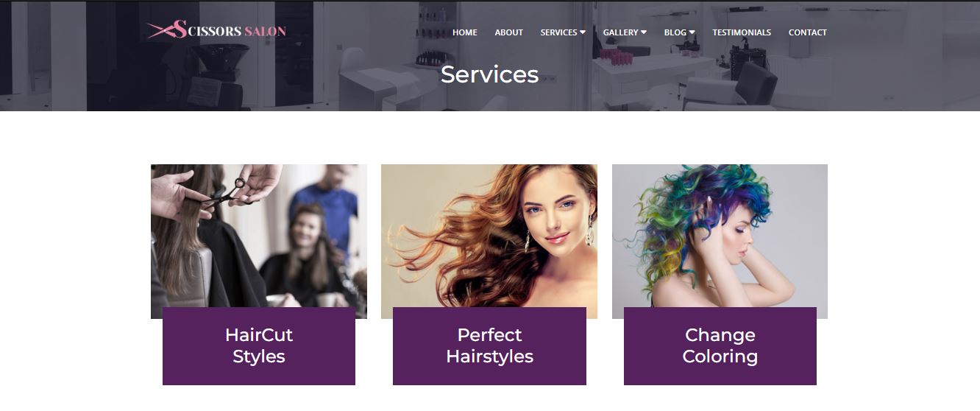Click the rainbow colored hair photo
The height and width of the screenshot is (411, 980).
(x=720, y=236)
